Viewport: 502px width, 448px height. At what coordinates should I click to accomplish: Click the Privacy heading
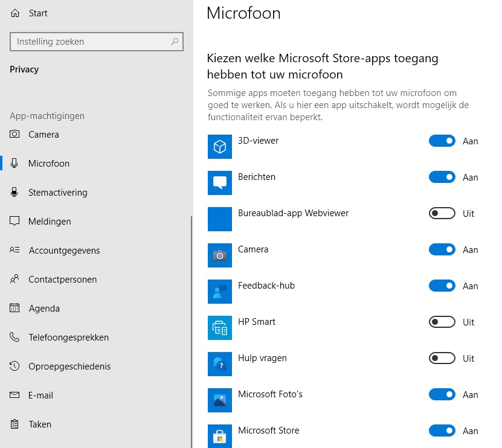click(24, 69)
